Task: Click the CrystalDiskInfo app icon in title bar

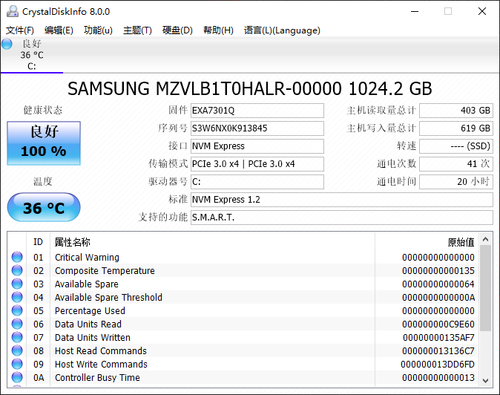Action: pos(13,12)
